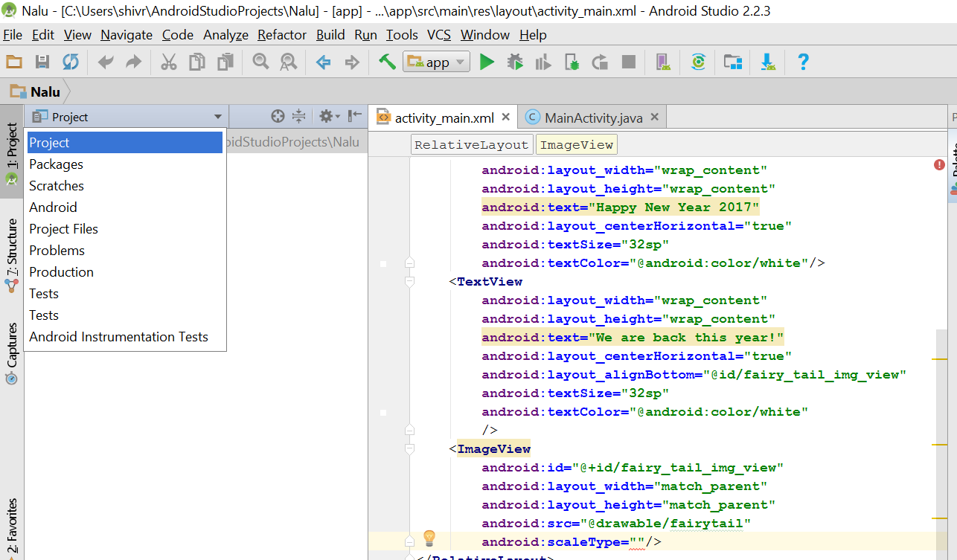The width and height of the screenshot is (957, 560).
Task: Open Replace with the magnifier-A icon
Action: [289, 62]
